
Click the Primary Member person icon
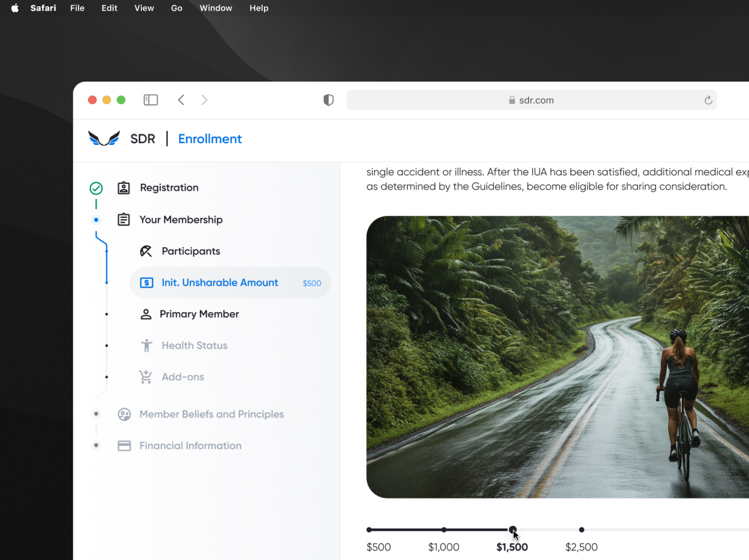click(146, 314)
